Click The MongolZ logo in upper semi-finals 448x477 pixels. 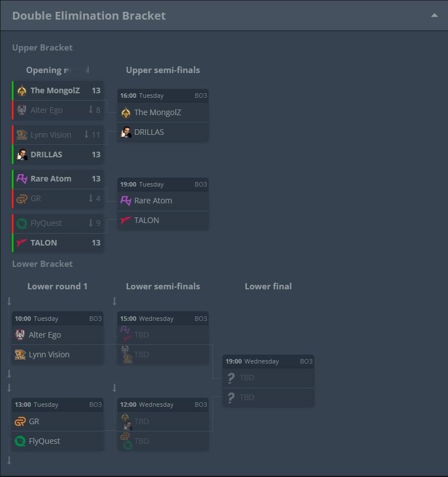(126, 112)
